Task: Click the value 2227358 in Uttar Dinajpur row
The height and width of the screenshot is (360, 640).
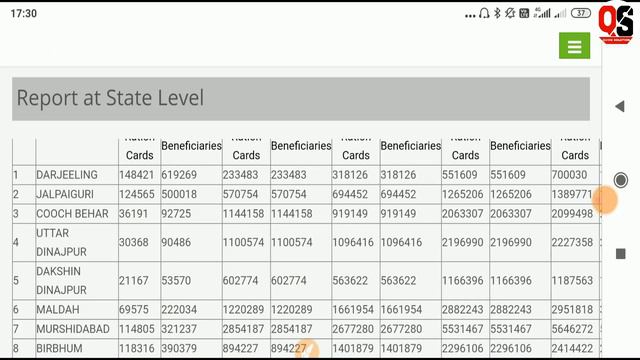Action: tap(572, 242)
